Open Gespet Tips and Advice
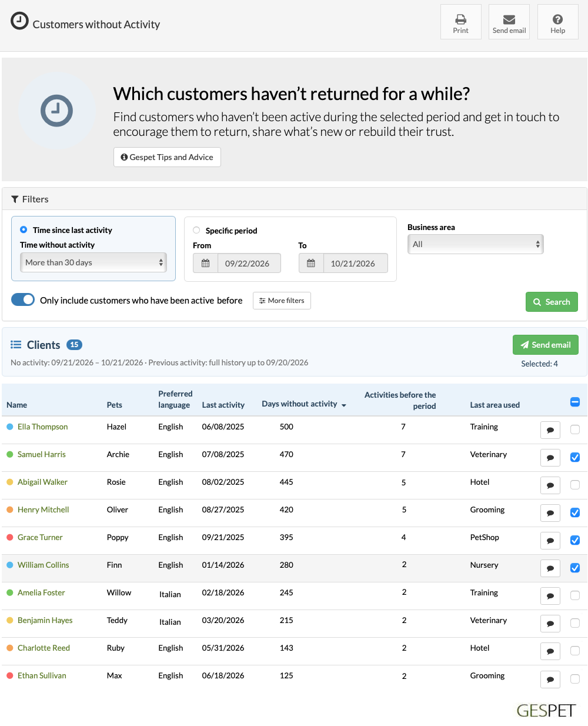The width and height of the screenshot is (588, 726). coord(167,157)
